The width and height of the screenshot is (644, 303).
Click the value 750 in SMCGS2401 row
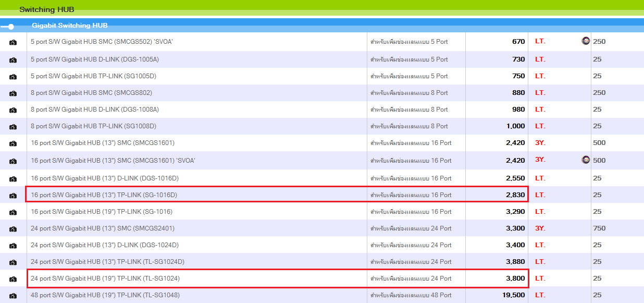599,228
